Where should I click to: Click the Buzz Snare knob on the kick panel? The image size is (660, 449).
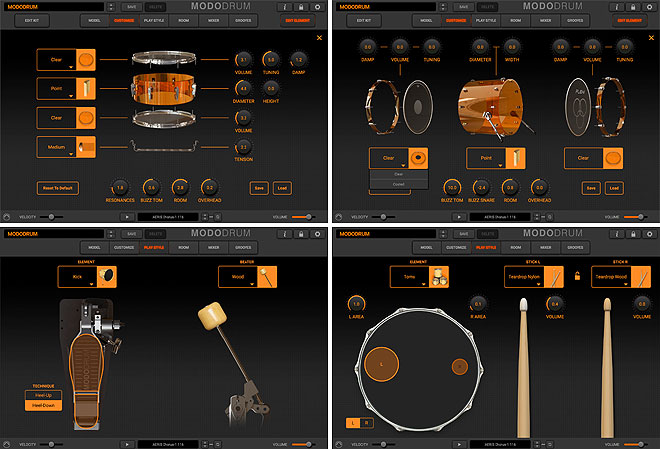point(480,187)
